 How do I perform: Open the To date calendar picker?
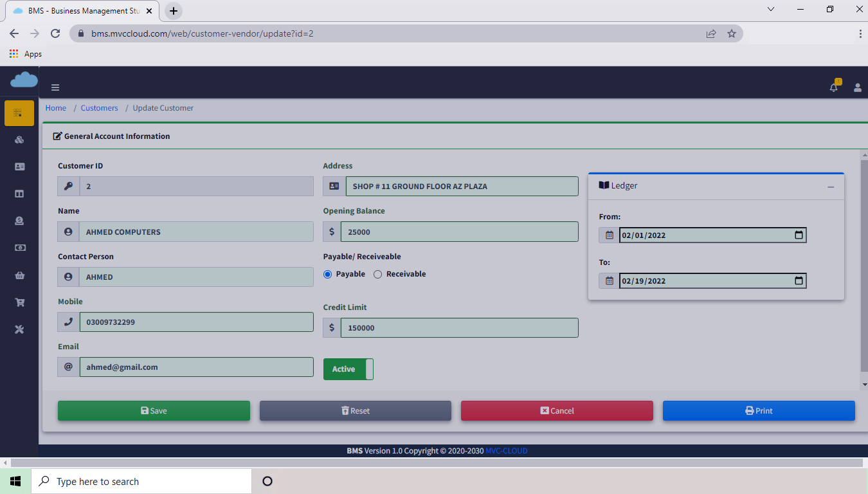pyautogui.click(x=799, y=281)
